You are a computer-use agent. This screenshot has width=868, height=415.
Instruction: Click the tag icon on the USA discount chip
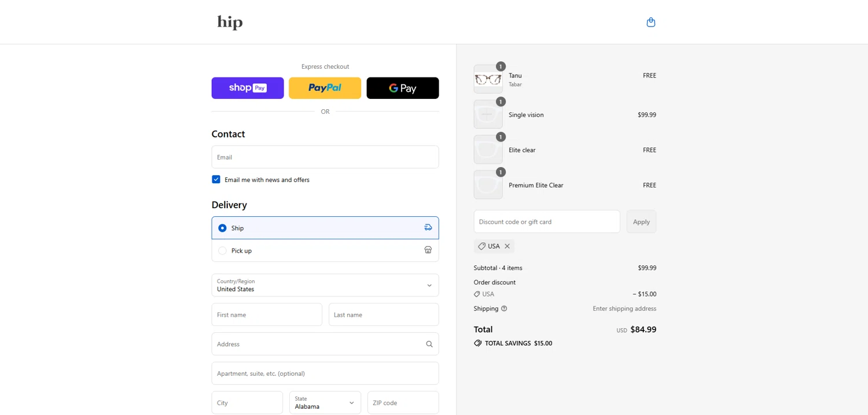(x=481, y=246)
